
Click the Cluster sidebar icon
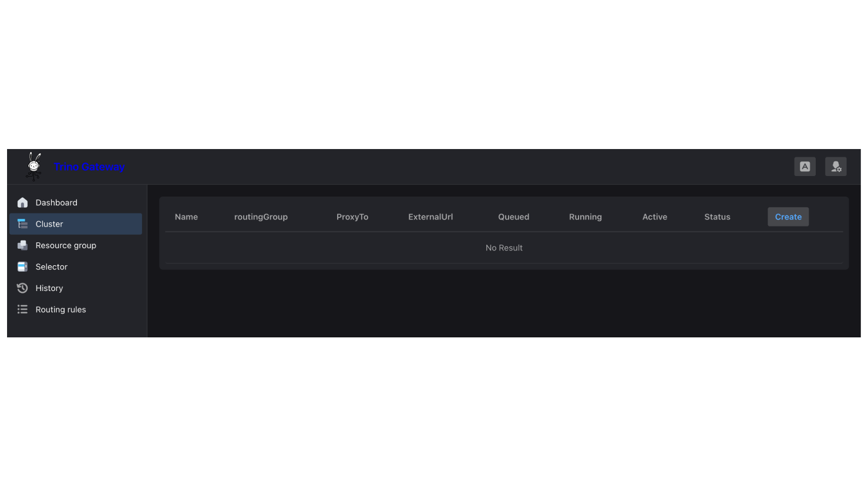click(22, 224)
